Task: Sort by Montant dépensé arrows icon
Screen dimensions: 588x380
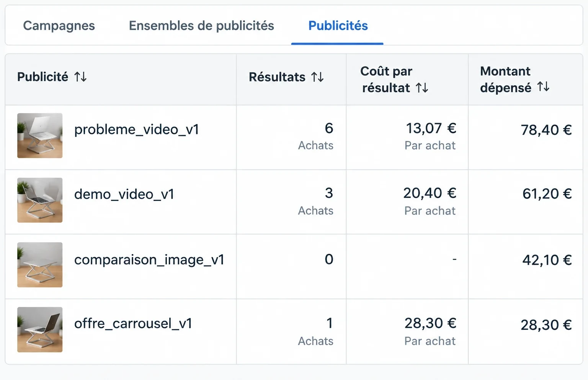Action: pos(543,87)
